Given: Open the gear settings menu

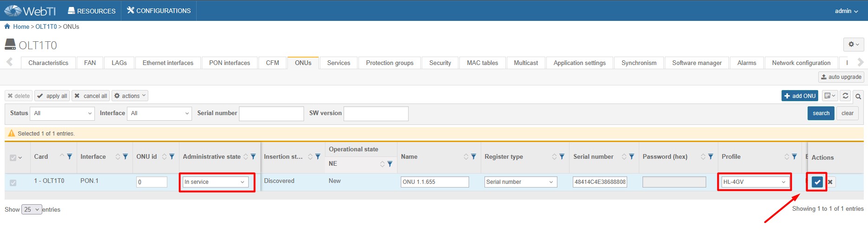Looking at the screenshot, I should 853,45.
